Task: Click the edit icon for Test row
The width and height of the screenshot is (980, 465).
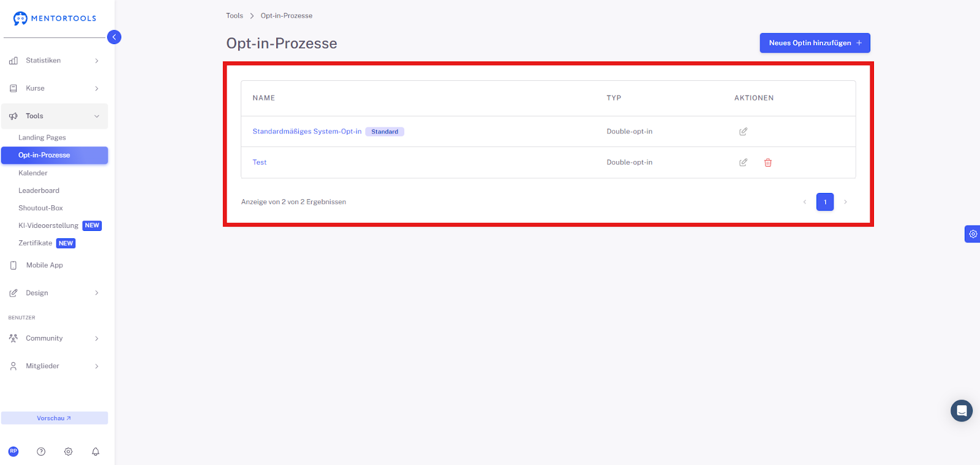Action: 743,162
